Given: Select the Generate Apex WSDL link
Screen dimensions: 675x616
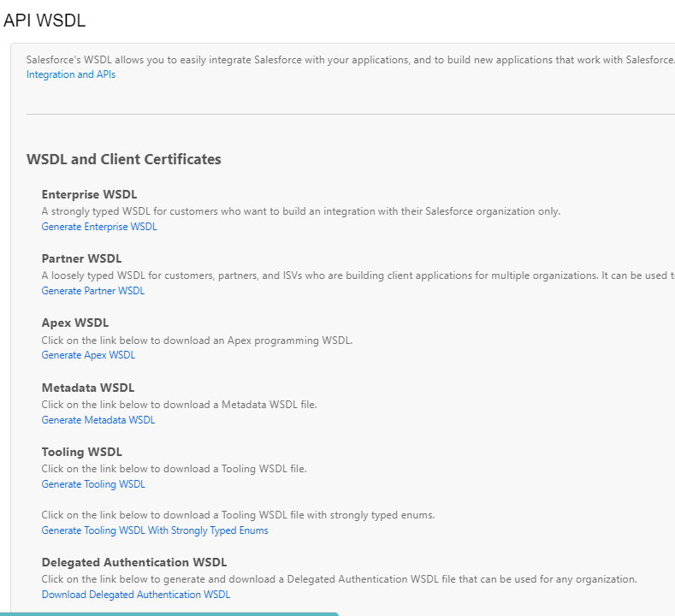Looking at the screenshot, I should 88,355.
